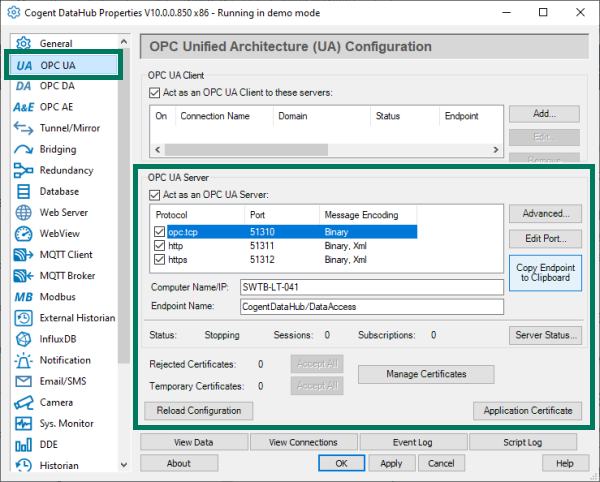Image resolution: width=600 pixels, height=482 pixels.
Task: Click the Endpoint Name input field
Action: (372, 307)
